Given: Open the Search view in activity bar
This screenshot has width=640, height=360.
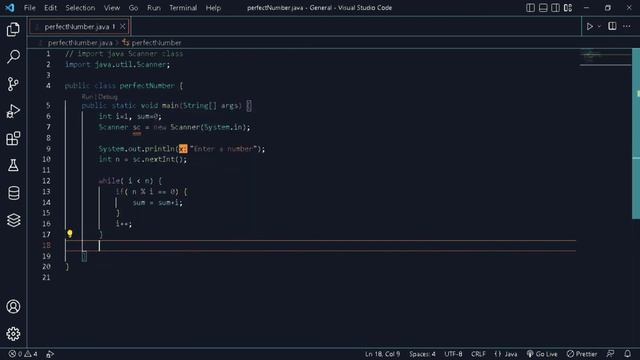Looking at the screenshot, I should [13, 57].
